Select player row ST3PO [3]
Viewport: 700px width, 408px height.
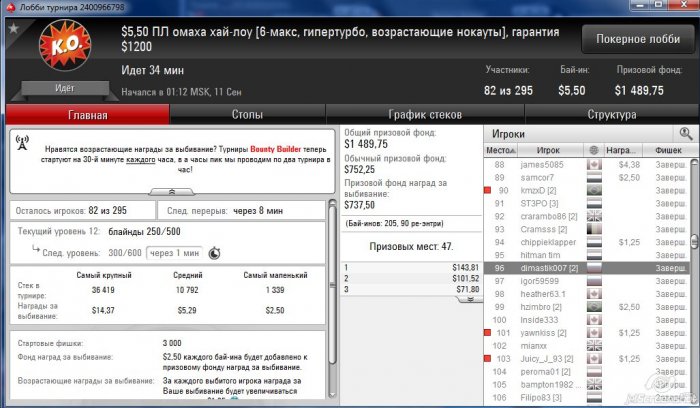(x=587, y=204)
